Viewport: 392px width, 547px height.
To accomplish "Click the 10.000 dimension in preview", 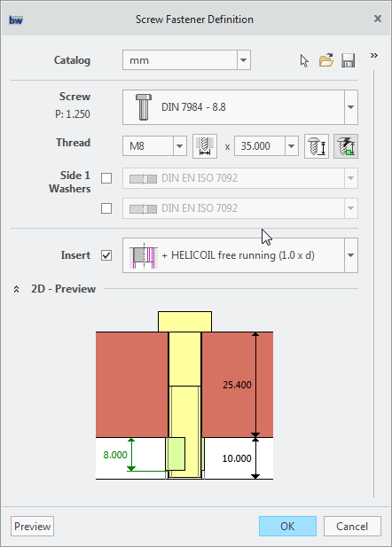I will point(237,458).
